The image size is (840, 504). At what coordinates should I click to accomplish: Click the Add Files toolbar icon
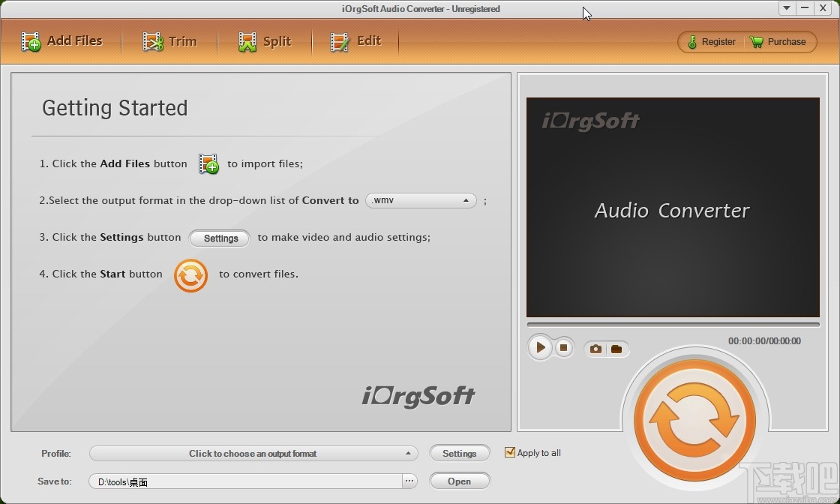click(x=63, y=41)
